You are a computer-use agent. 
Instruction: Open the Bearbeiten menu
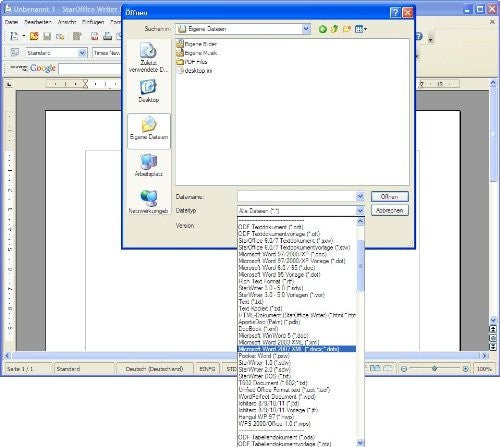tap(38, 22)
